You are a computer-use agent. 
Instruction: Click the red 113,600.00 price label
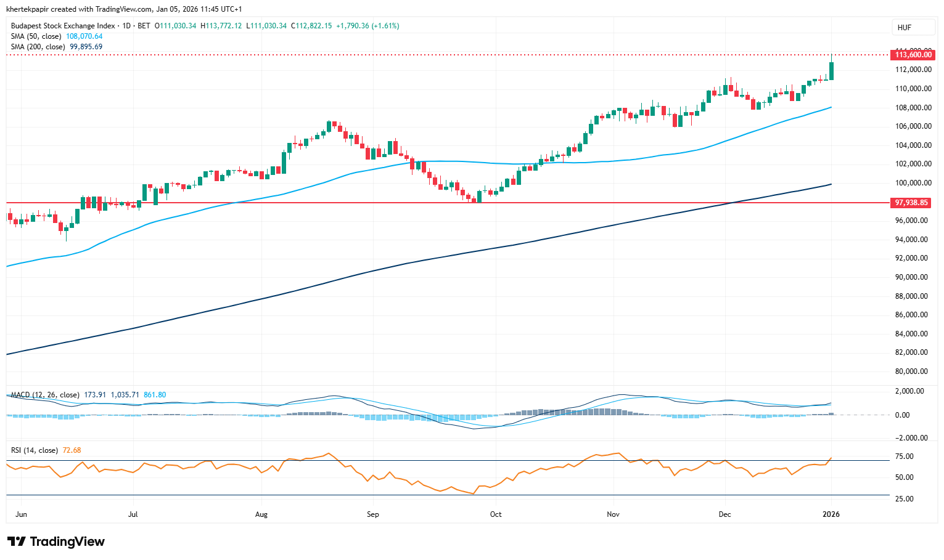[x=913, y=55]
